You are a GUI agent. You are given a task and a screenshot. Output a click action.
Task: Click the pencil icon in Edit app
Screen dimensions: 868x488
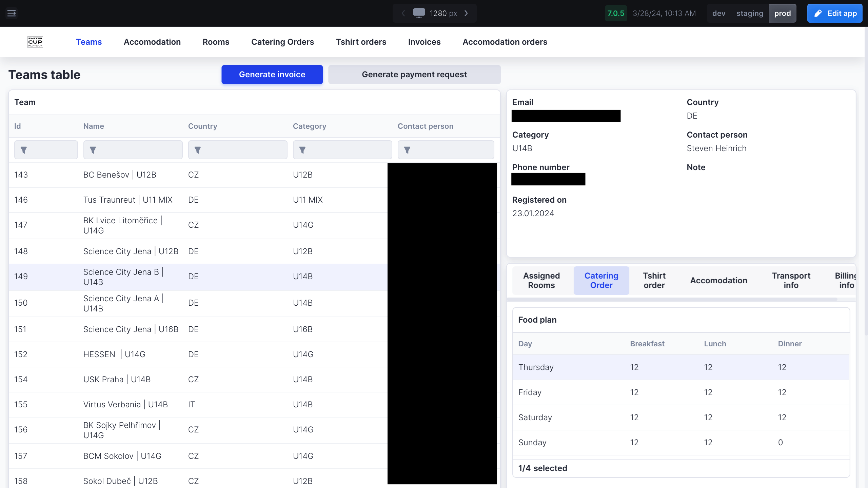818,13
